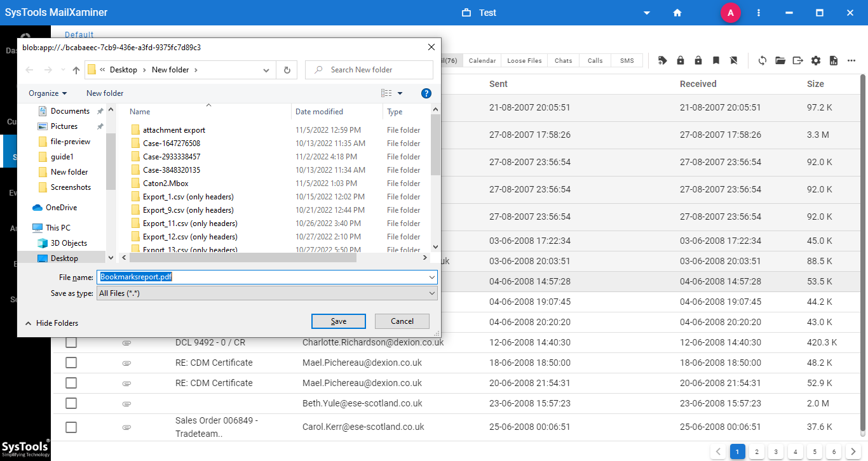The height and width of the screenshot is (461, 868).
Task: Open the view options dropdown arrow in dialog
Action: pos(400,93)
